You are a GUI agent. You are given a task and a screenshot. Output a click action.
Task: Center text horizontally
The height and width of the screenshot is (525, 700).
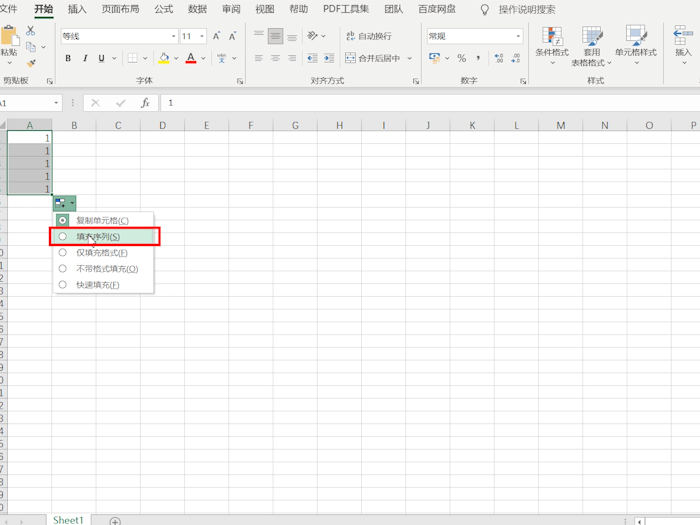pos(275,58)
